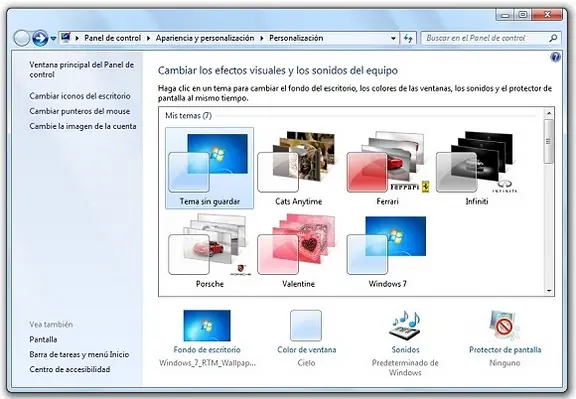
Task: Apply the Porsche theme
Action: coord(209,251)
